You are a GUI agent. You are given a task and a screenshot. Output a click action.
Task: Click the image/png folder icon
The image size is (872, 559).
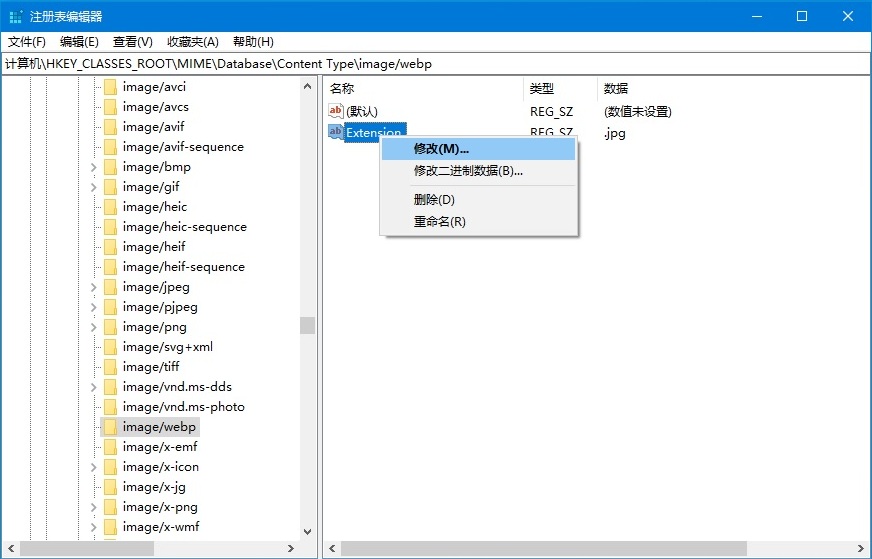click(110, 327)
